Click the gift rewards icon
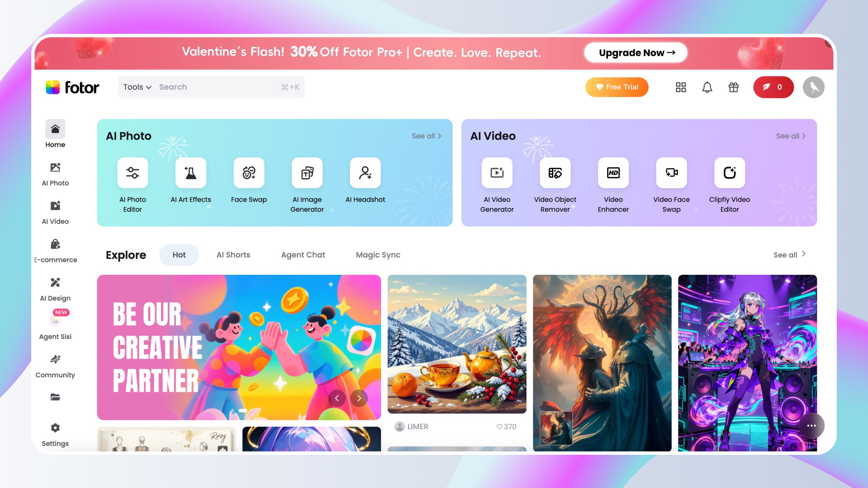The height and width of the screenshot is (488, 868). [733, 87]
